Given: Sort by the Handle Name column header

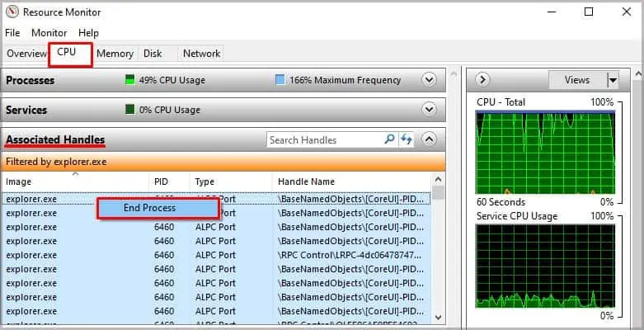Looking at the screenshot, I should pos(352,181).
